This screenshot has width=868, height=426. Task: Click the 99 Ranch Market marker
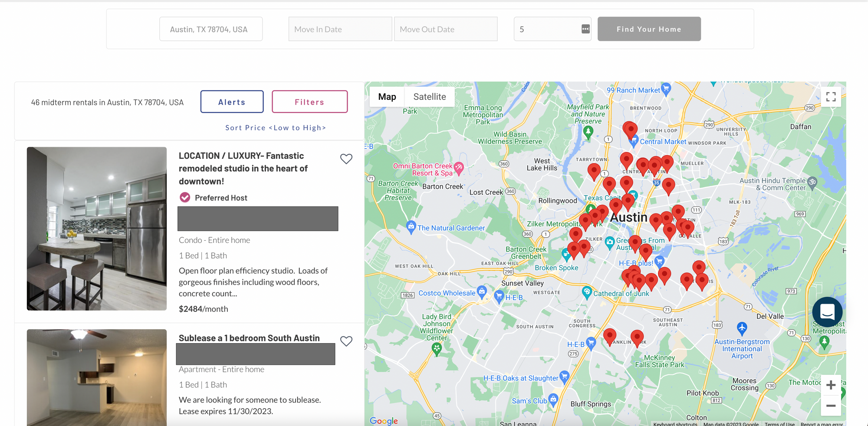(666, 89)
